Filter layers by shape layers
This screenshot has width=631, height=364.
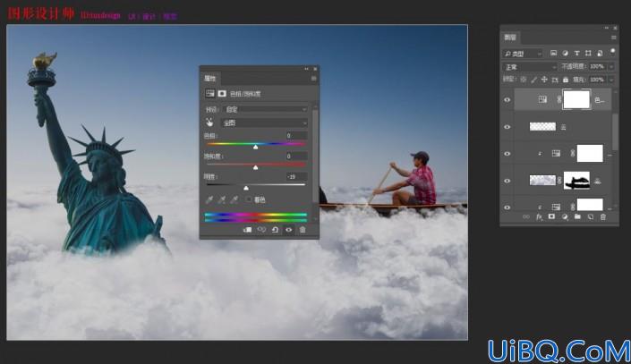click(x=588, y=53)
